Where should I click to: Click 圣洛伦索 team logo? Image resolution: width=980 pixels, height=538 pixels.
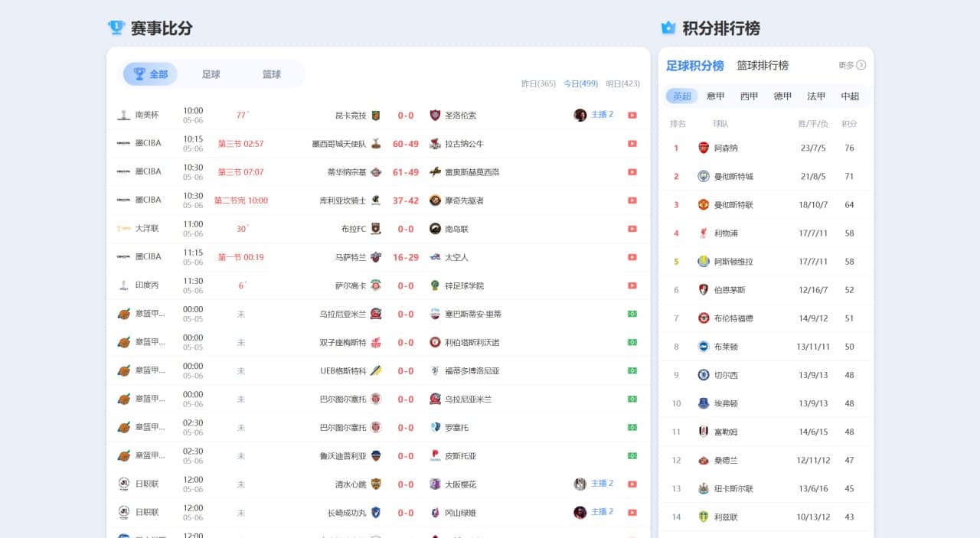(x=435, y=116)
